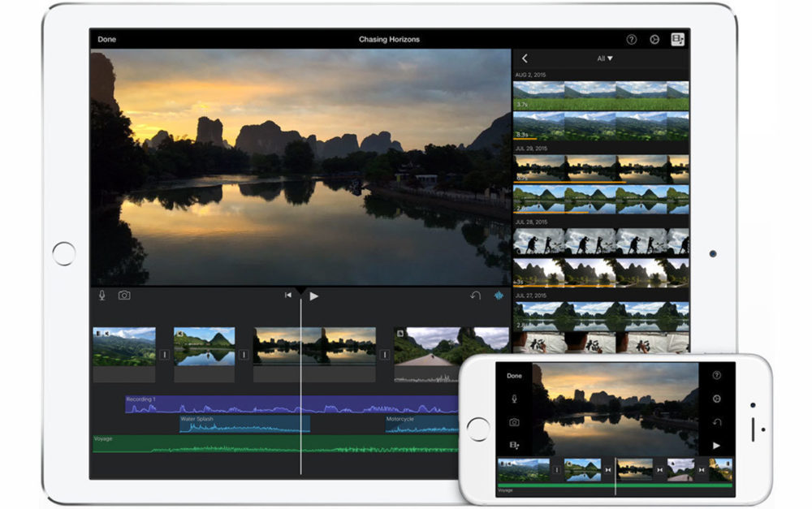Select the Water Splash sound clip
The width and height of the screenshot is (812, 509).
244,425
